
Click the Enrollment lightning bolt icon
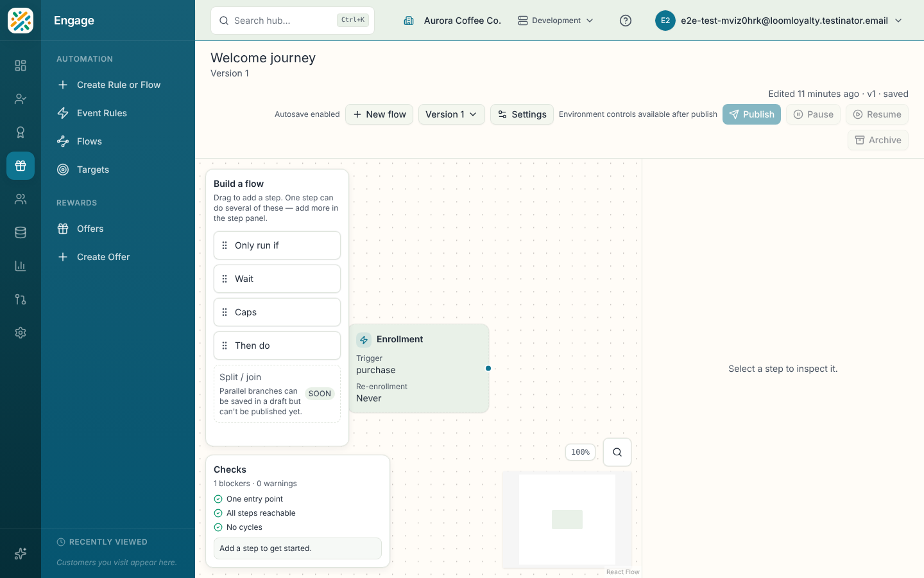coord(364,340)
